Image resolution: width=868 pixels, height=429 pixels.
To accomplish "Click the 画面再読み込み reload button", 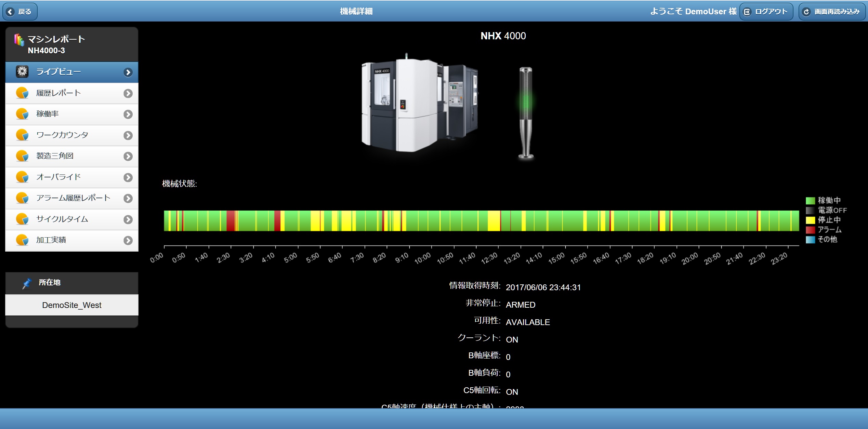I will point(832,12).
